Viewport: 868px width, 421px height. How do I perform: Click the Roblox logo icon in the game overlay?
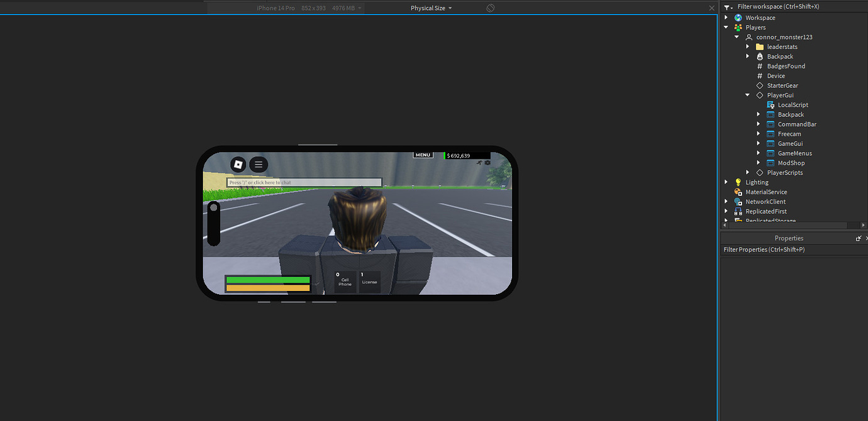[238, 165]
